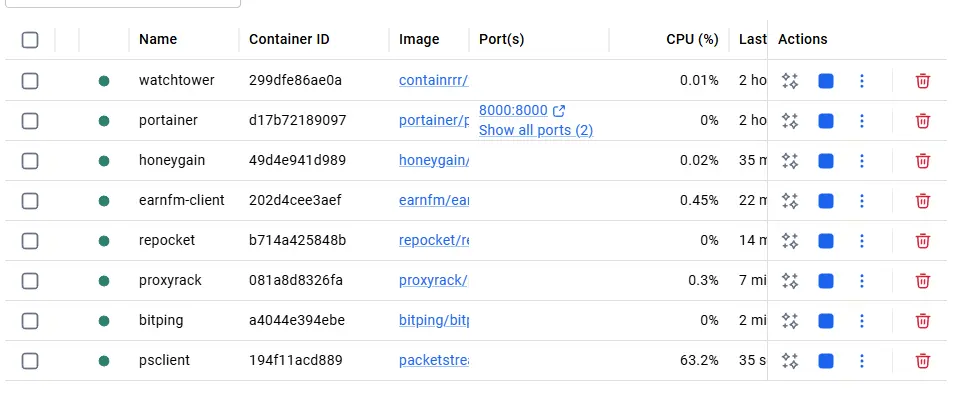Open external link icon beside 8000:8000
Screen dimensions: 957x398
pyautogui.click(x=558, y=110)
